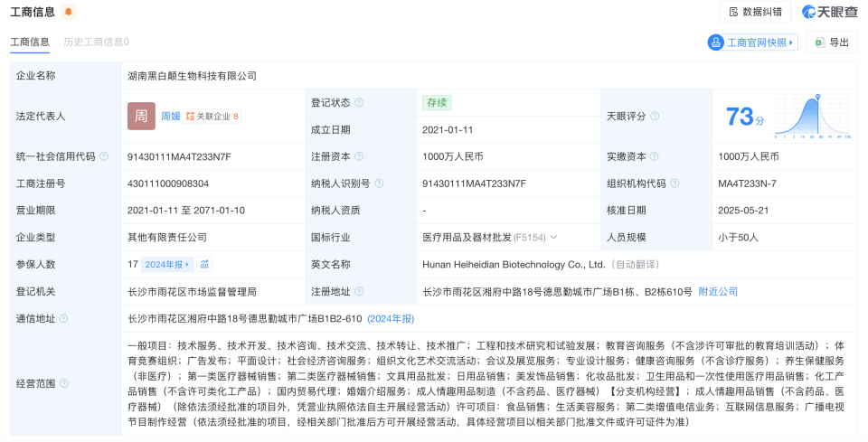Image resolution: width=868 pixels, height=442 pixels.
Task: Click the help icon beside 天眼评分
Action: click(x=655, y=117)
